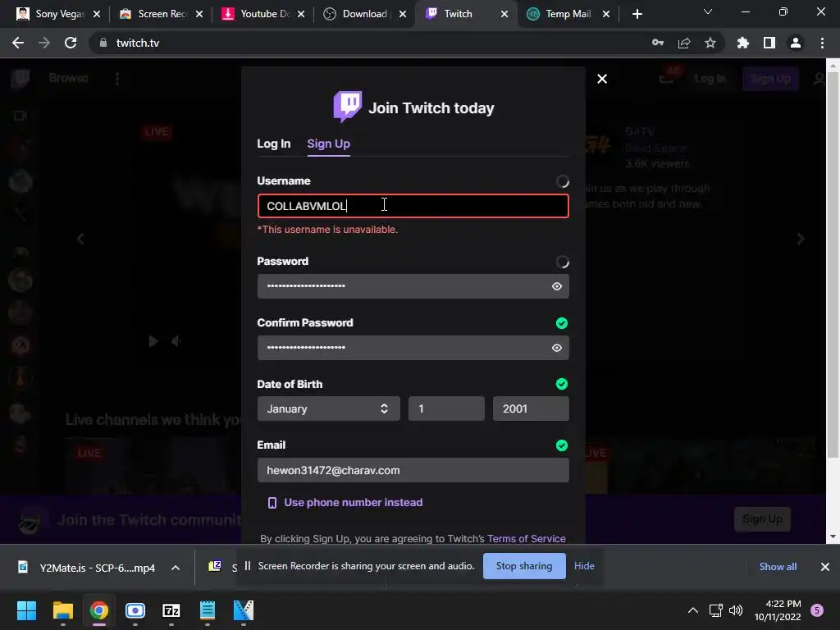Viewport: 840px width, 630px height.
Task: Reload the twitch.tv page
Action: [71, 43]
